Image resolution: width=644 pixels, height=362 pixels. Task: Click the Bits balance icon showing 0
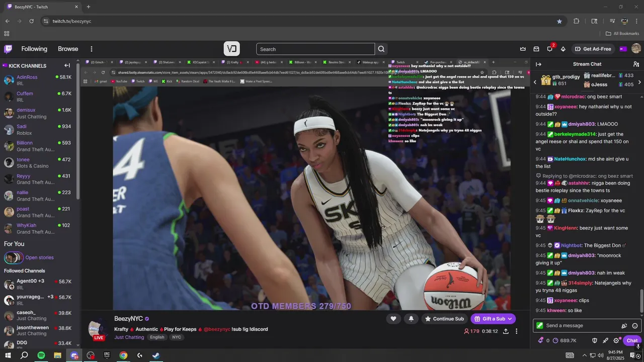click(543, 340)
